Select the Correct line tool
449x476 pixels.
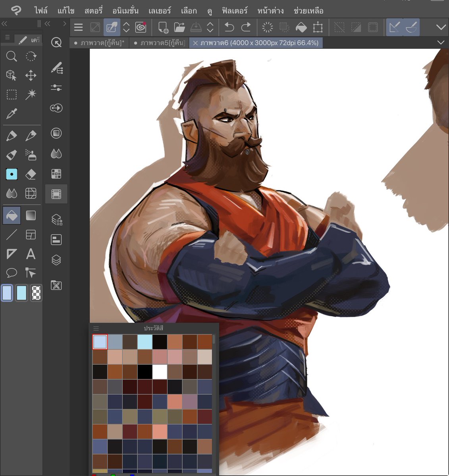[31, 273]
